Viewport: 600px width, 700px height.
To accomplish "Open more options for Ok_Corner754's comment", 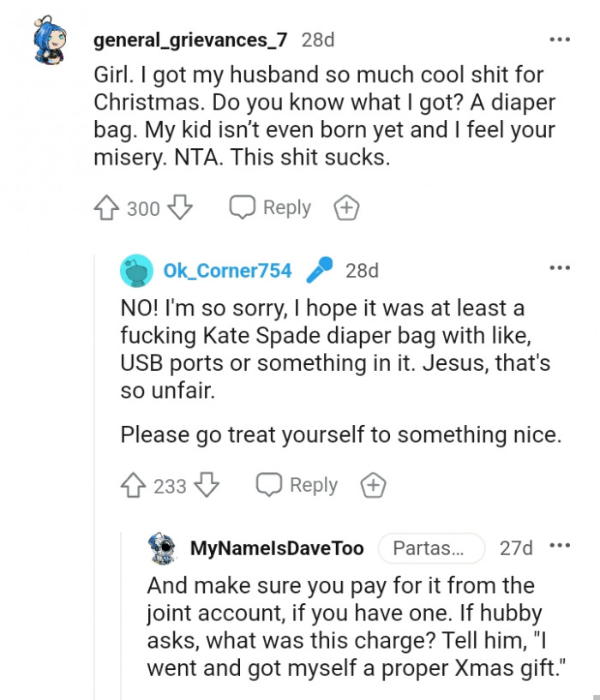I will pos(560,269).
